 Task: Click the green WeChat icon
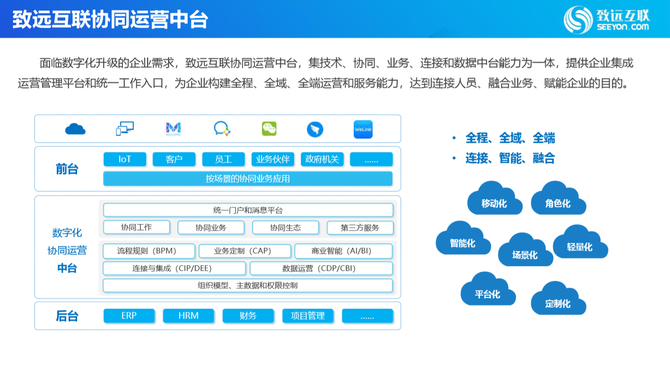click(x=269, y=129)
